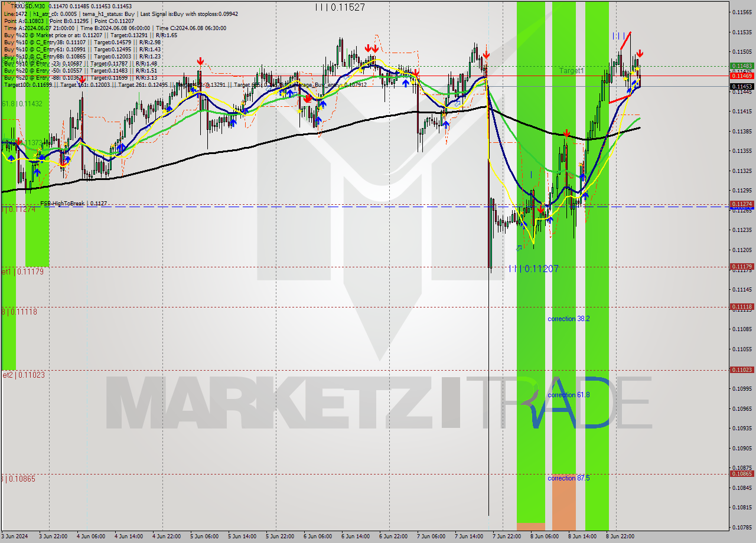The width and height of the screenshot is (756, 543).
Task: Click the red sell arrow above latest candle
Action: coord(640,54)
